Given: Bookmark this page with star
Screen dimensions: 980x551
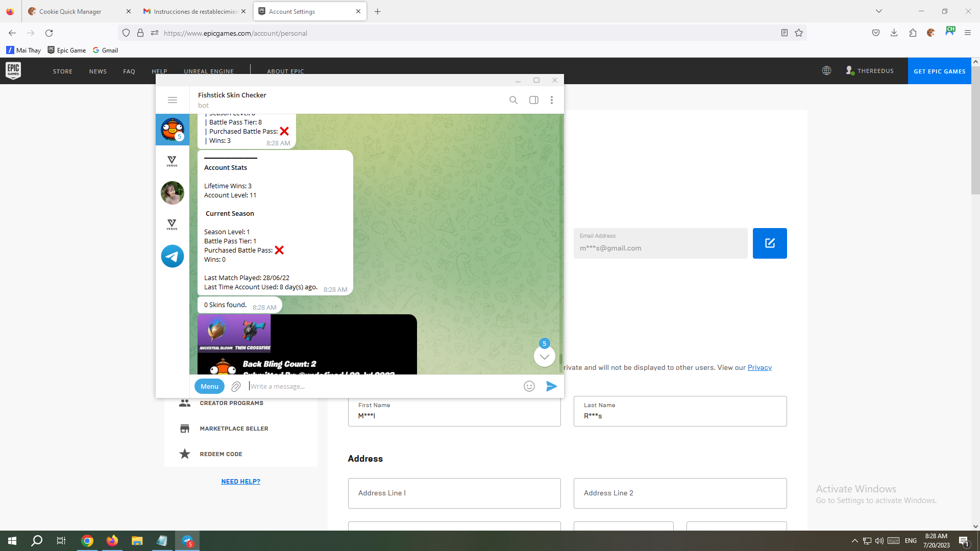Looking at the screenshot, I should pyautogui.click(x=799, y=33).
